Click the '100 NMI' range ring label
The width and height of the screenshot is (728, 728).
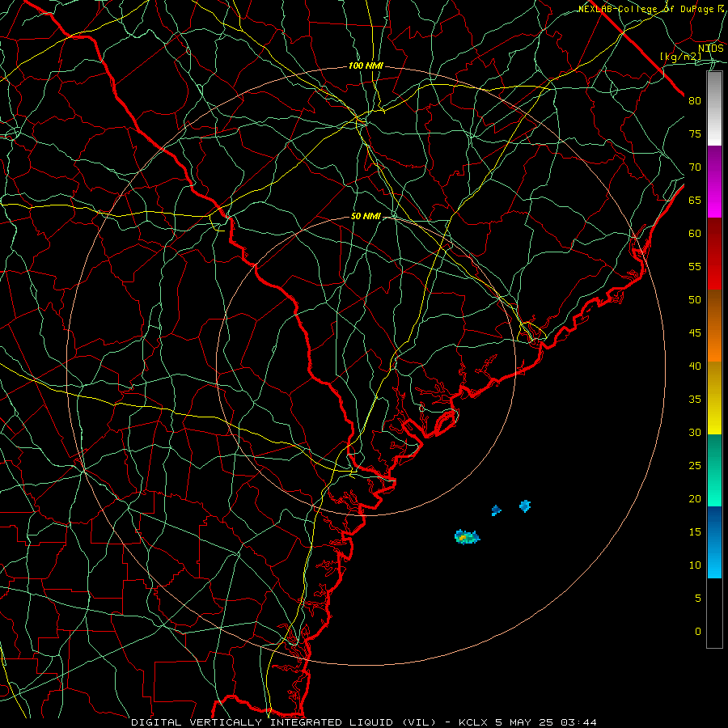click(x=366, y=66)
